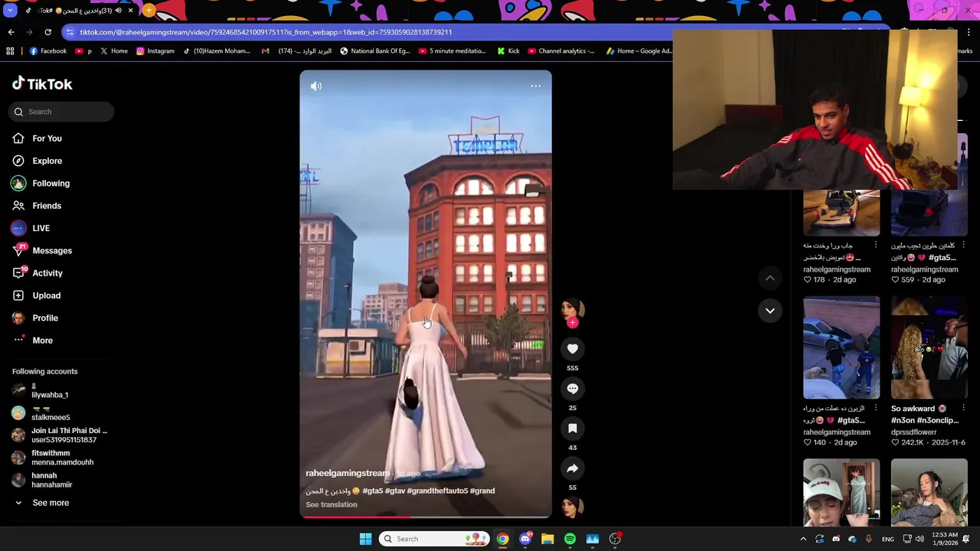This screenshot has width=980, height=551.
Task: Click Upload in sidebar
Action: pos(46,295)
